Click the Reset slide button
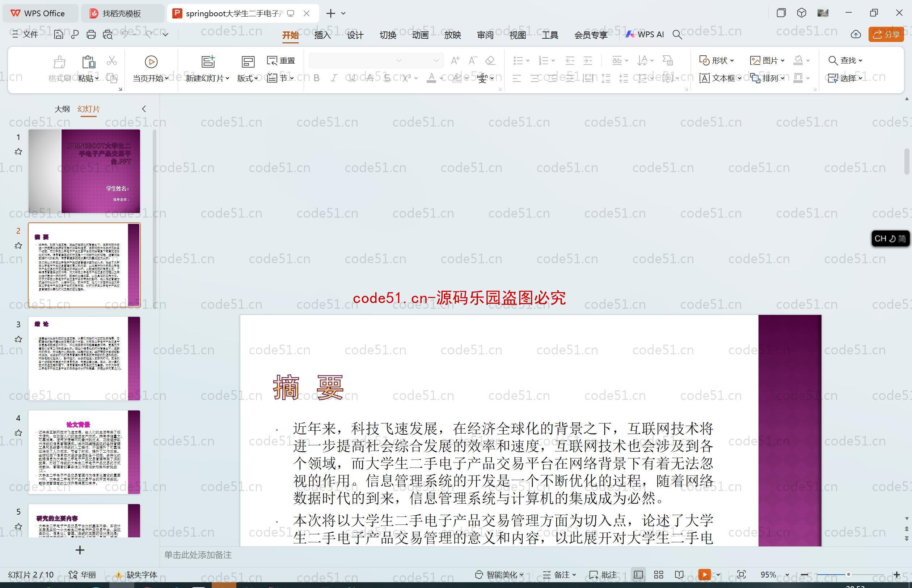This screenshot has width=912, height=588. [x=281, y=60]
